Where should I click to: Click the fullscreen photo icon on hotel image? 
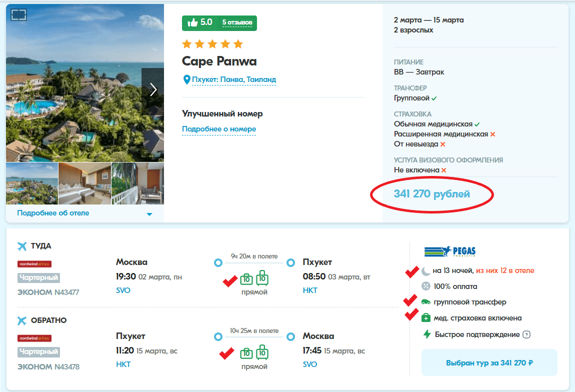pyautogui.click(x=18, y=14)
